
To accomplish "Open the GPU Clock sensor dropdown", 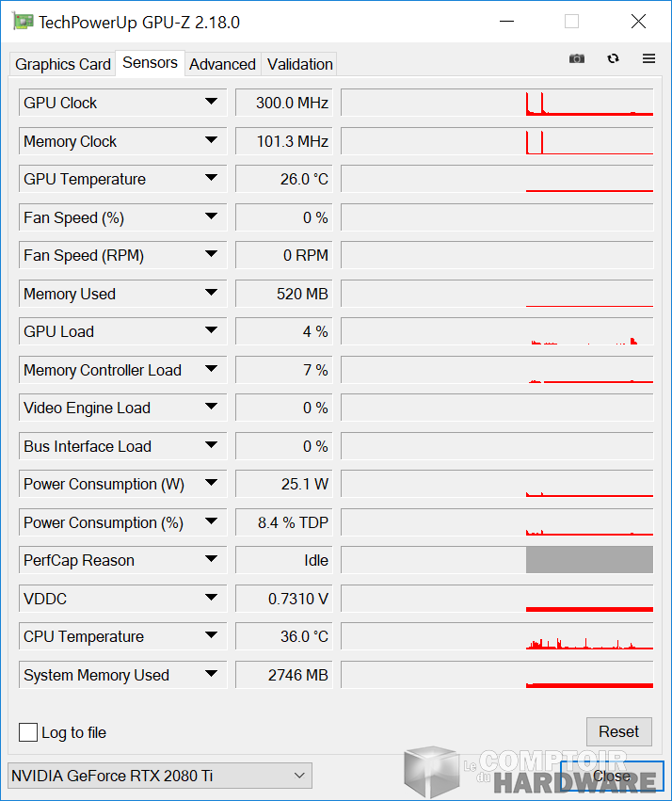I will click(x=212, y=102).
